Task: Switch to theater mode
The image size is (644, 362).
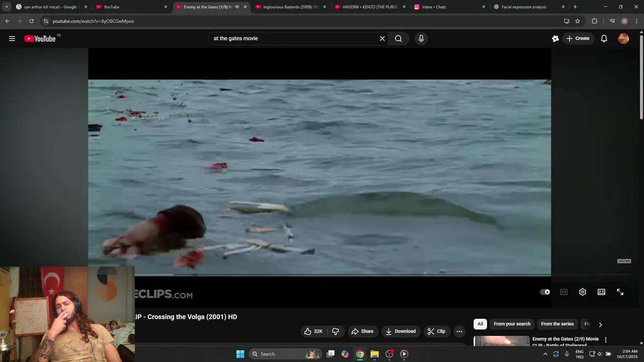Action: (601, 292)
